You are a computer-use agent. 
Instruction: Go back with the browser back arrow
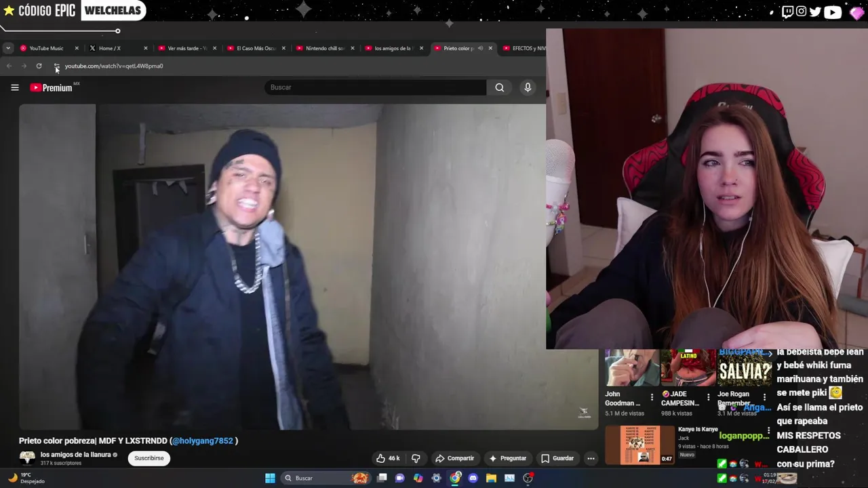point(9,66)
